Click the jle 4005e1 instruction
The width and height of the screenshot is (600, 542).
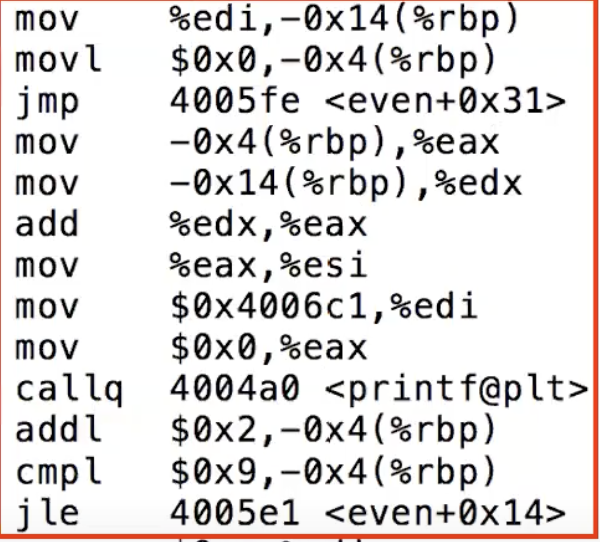[290, 513]
